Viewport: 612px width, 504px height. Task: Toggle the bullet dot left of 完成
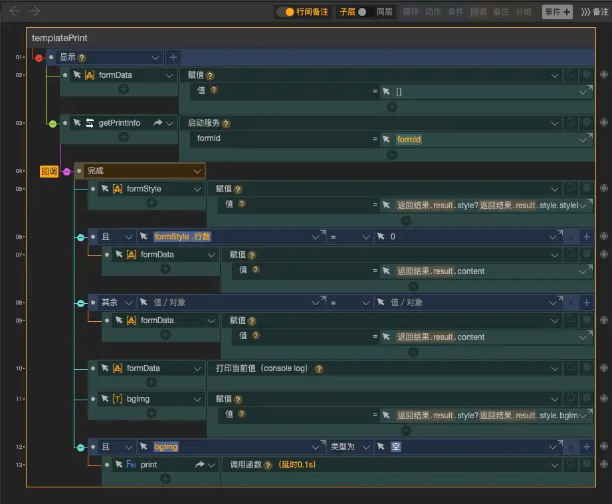pyautogui.click(x=79, y=171)
